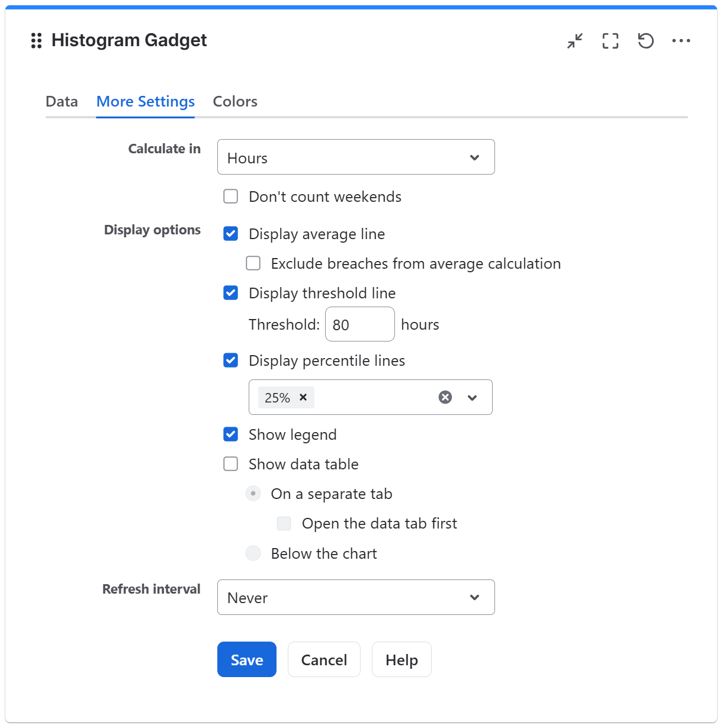This screenshot has width=723, height=728.
Task: Click the drag handle beside Histogram Gadget
Action: [36, 40]
